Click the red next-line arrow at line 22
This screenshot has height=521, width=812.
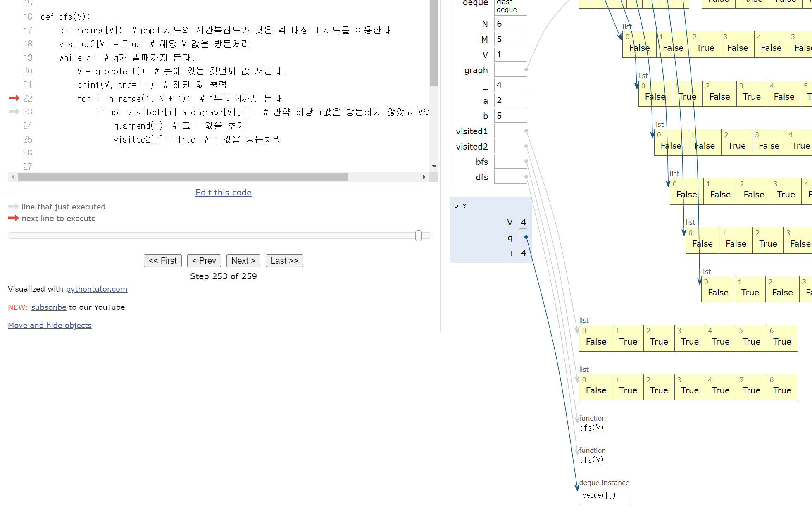[14, 98]
